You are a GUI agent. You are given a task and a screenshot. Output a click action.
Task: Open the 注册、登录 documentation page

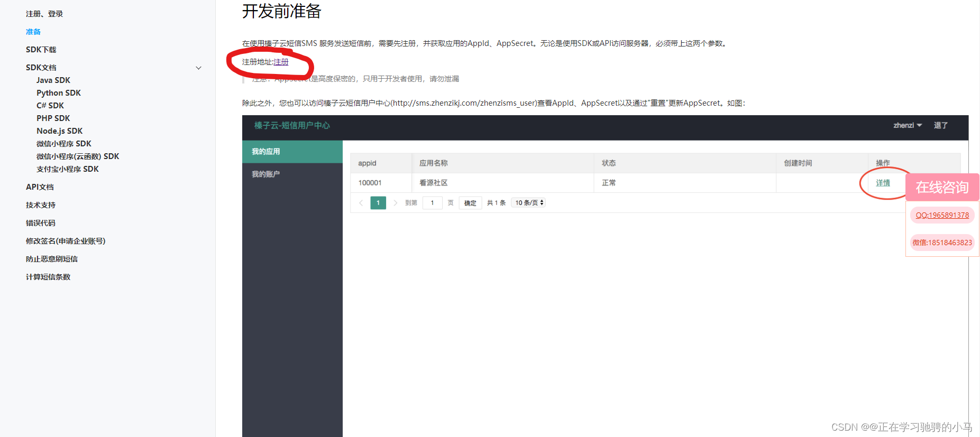click(x=44, y=14)
